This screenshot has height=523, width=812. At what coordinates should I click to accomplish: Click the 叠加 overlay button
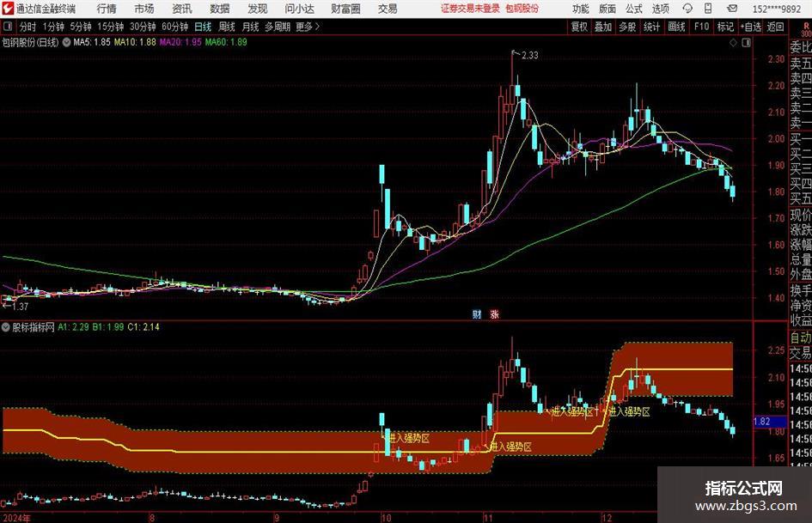click(x=603, y=27)
